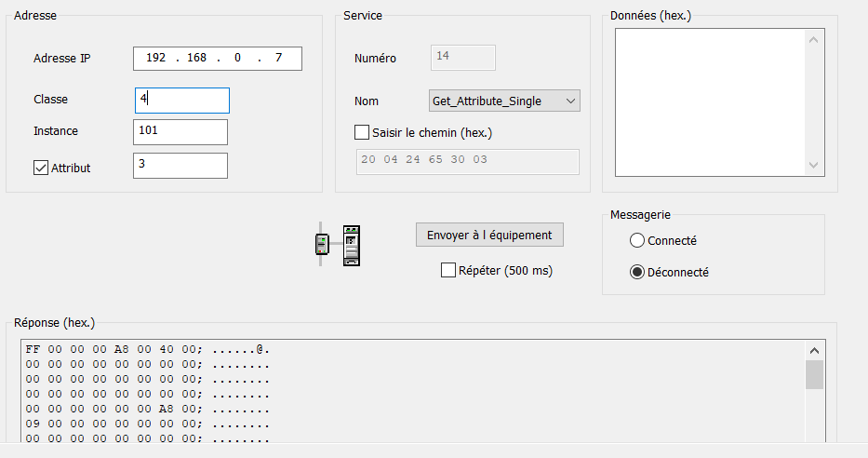Click the Instance field containing 101
Viewport: 868px width, 458px height.
pyautogui.click(x=180, y=132)
